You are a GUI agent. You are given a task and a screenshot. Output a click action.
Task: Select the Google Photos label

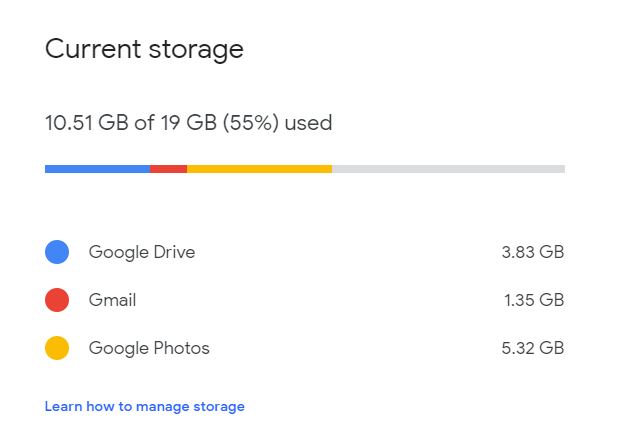click(x=149, y=348)
